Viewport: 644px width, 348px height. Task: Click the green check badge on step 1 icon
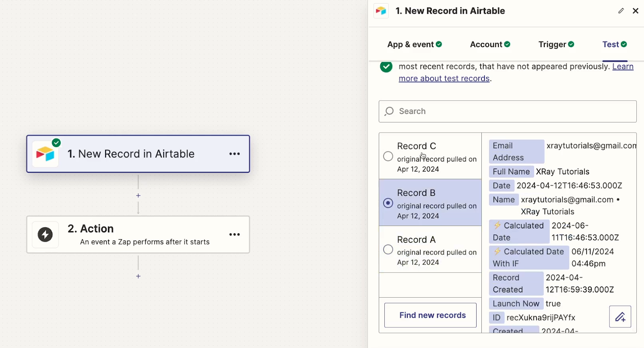tap(56, 143)
